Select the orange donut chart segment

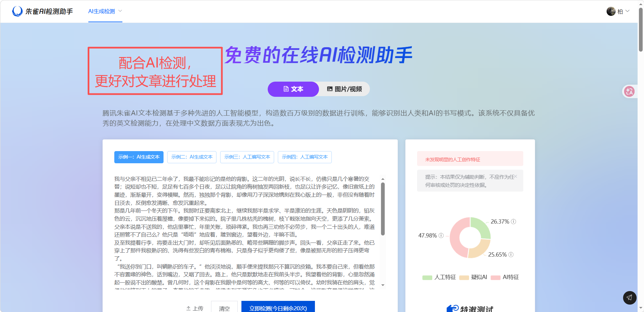tap(480, 250)
